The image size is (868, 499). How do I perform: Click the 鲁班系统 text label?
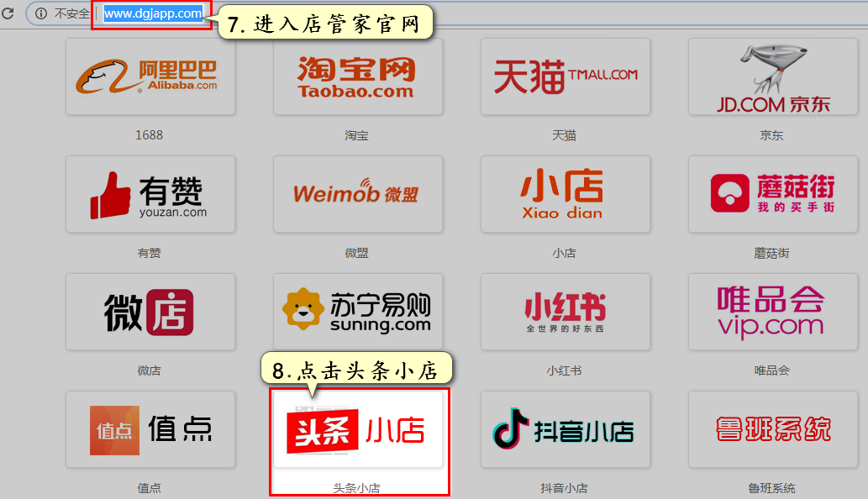(771, 488)
